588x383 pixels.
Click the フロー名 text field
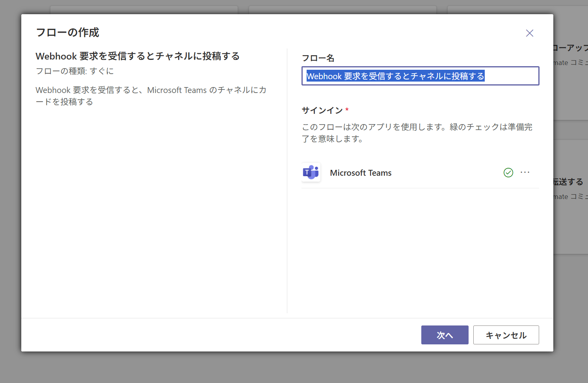pyautogui.click(x=420, y=76)
